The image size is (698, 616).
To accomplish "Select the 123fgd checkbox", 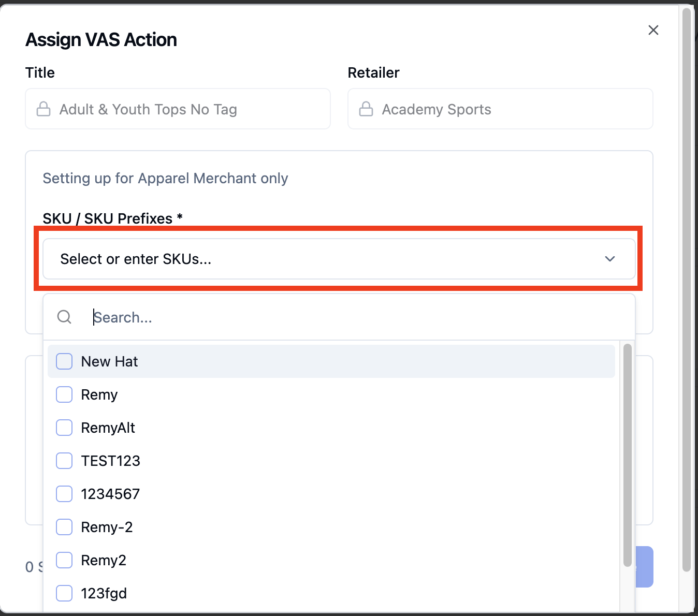I will tap(64, 593).
